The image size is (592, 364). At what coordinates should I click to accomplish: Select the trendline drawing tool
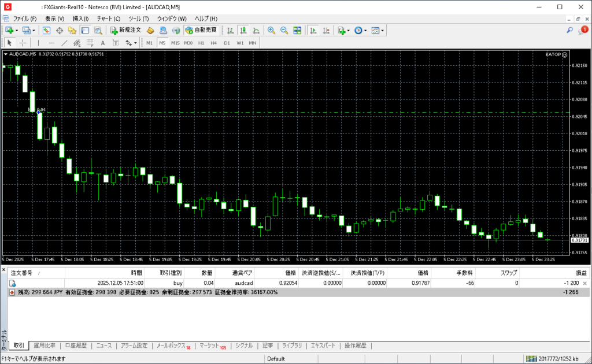click(x=64, y=43)
